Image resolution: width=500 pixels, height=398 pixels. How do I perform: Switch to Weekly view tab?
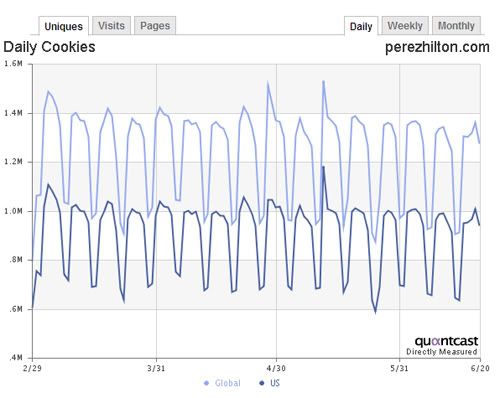point(405,25)
